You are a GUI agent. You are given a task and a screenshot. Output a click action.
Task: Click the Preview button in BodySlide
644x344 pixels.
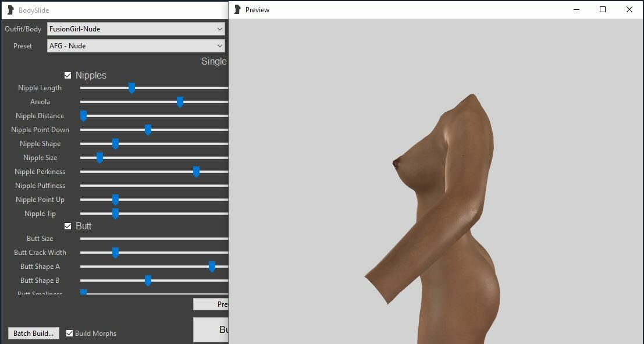pyautogui.click(x=211, y=304)
